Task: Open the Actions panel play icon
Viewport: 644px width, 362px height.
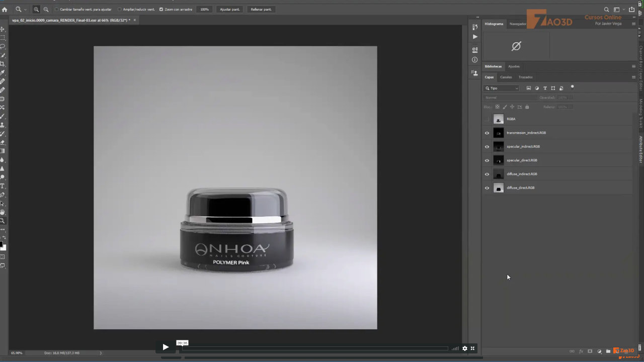Action: 475,37
